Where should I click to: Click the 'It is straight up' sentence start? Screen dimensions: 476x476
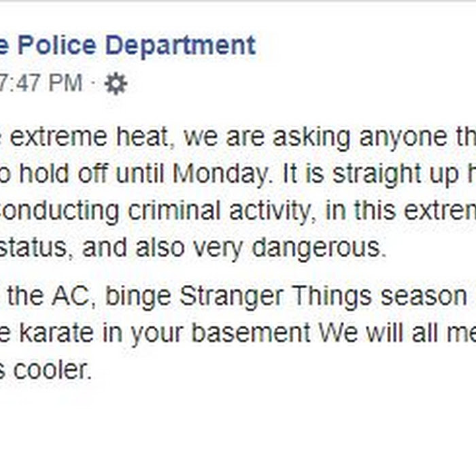[371, 175]
